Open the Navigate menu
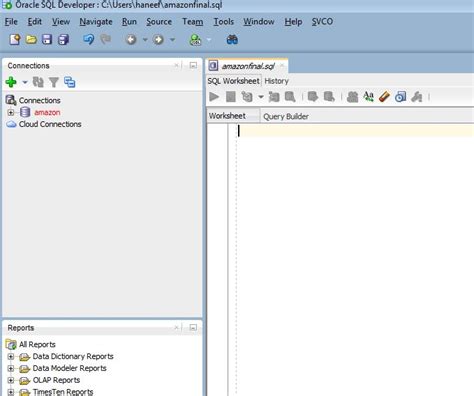Viewport: 474px width, 396px height. (x=96, y=22)
